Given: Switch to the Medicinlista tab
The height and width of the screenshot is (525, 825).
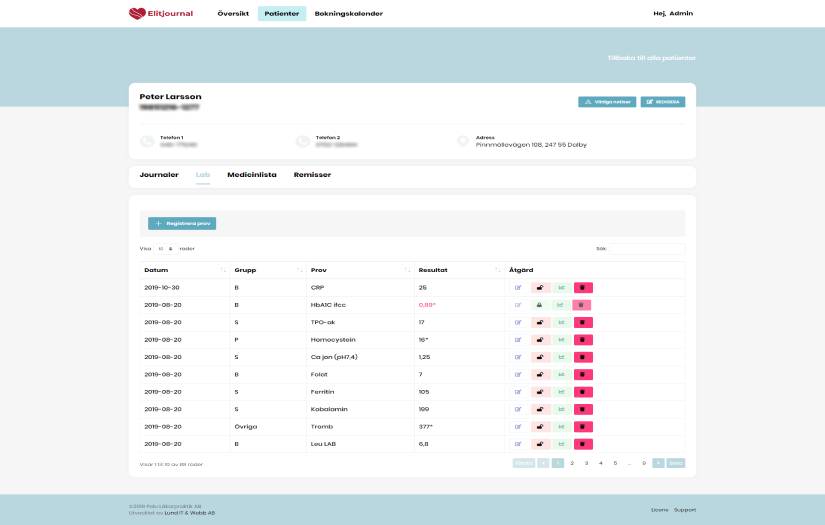Looking at the screenshot, I should pyautogui.click(x=251, y=175).
